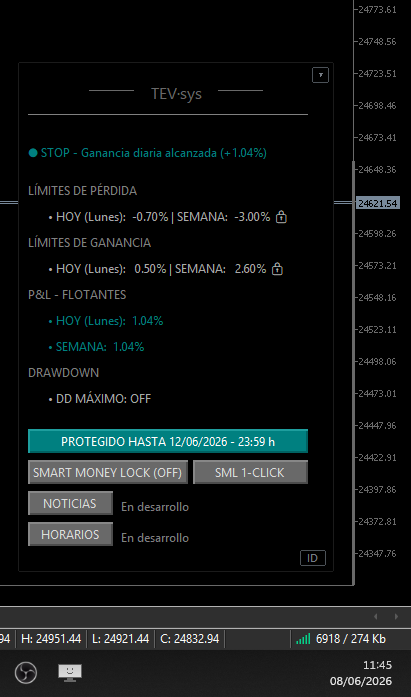This screenshot has width=411, height=697.
Task: Activate the SML 1-CLICK button
Action: [x=250, y=472]
